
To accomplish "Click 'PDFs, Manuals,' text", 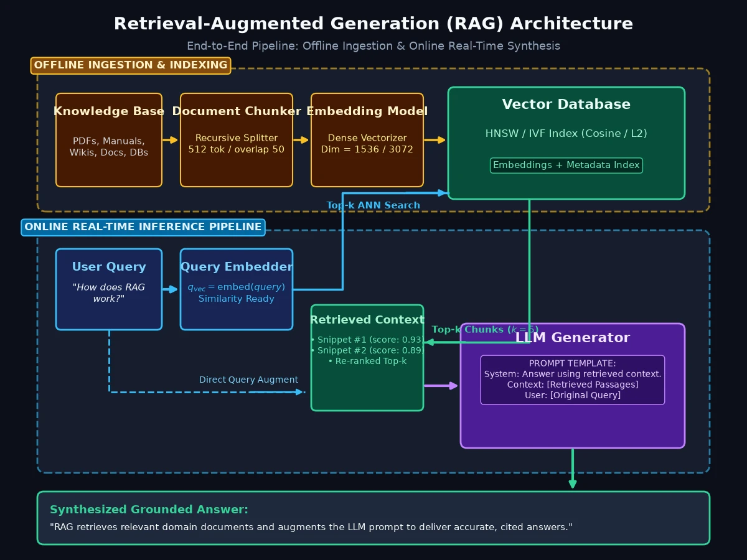I will coord(109,141).
